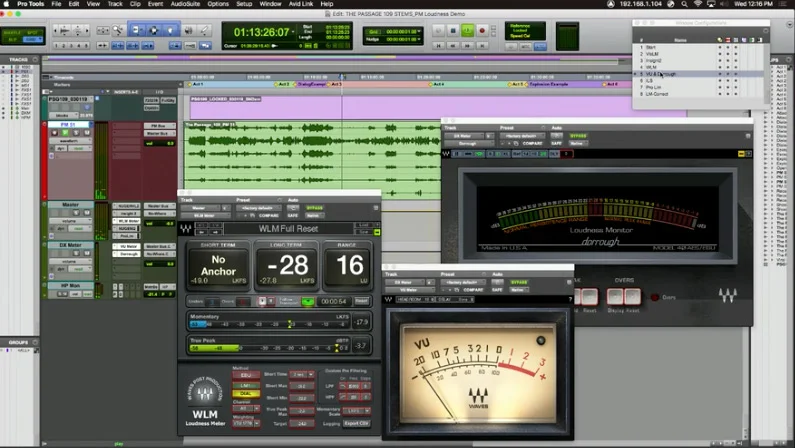
Task: Click the Wi-Fi icon in the menu bar
Action: (698, 4)
